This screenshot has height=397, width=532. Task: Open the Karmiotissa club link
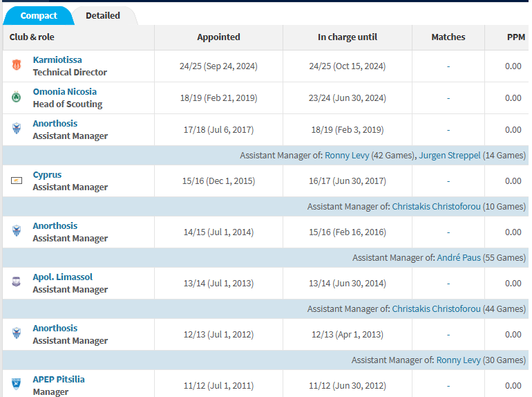pyautogui.click(x=57, y=59)
